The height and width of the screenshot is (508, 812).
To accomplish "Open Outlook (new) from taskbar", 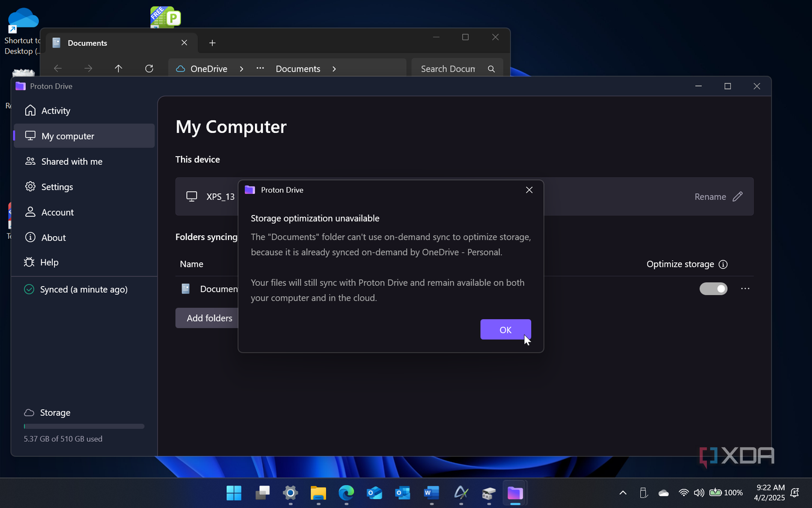I will [x=375, y=493].
